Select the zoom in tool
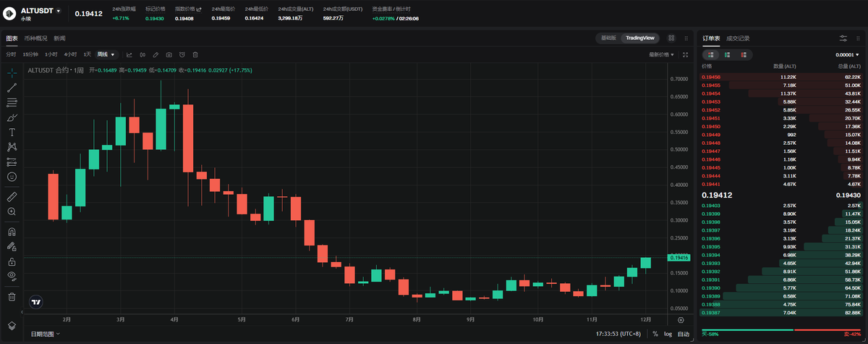The width and height of the screenshot is (868, 344). point(12,211)
